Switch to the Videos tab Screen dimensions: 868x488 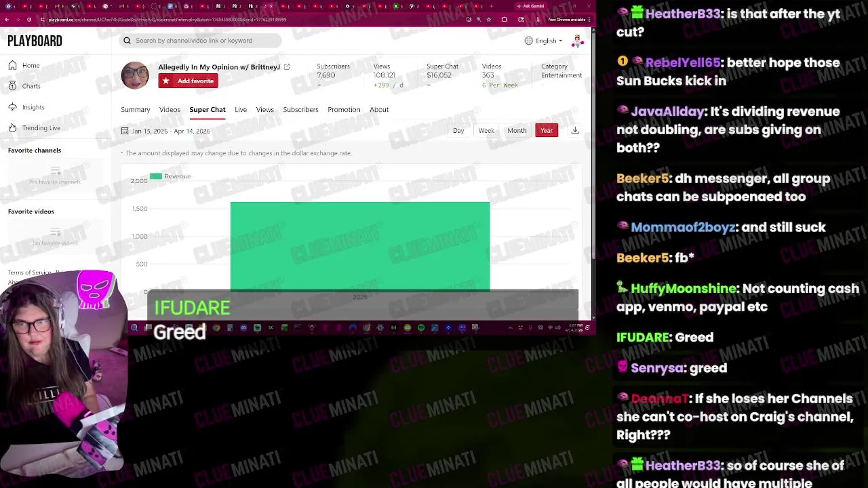(170, 110)
